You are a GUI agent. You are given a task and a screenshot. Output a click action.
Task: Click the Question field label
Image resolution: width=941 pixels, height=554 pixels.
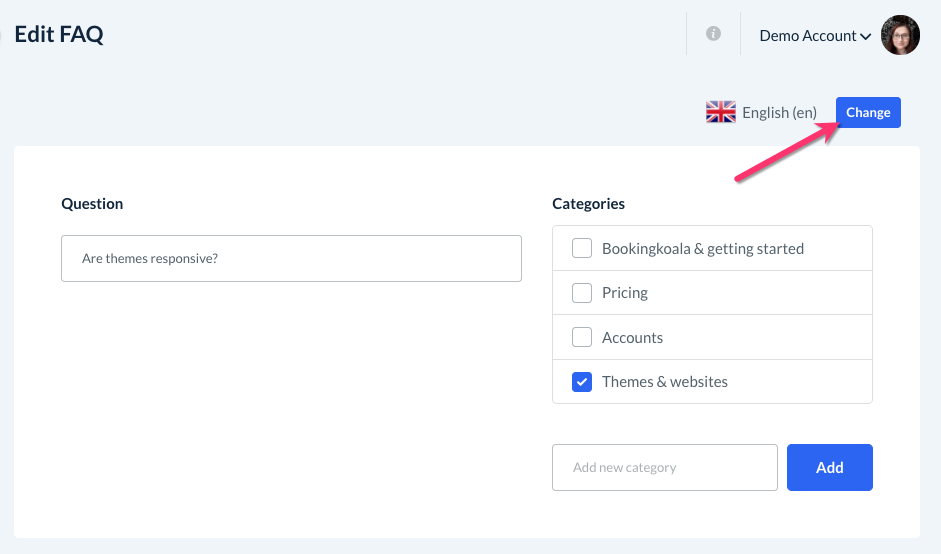pos(92,204)
